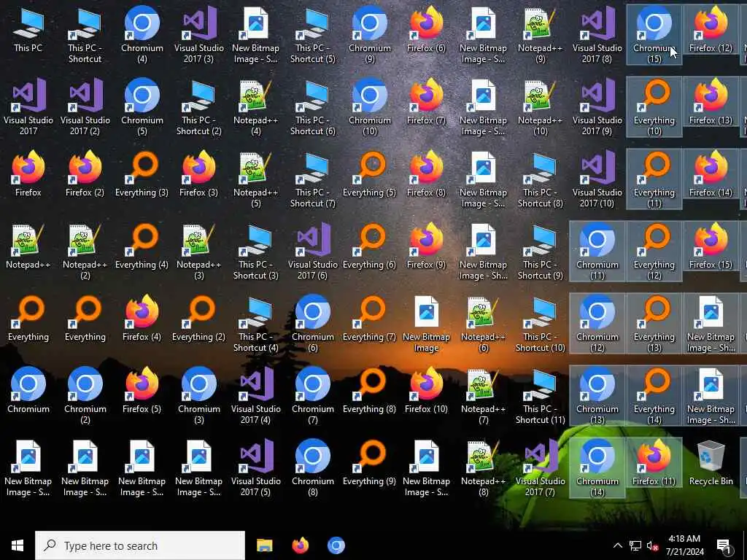Click the Everything (12) shortcut
Viewport: 747px width, 560px height.
(654, 252)
